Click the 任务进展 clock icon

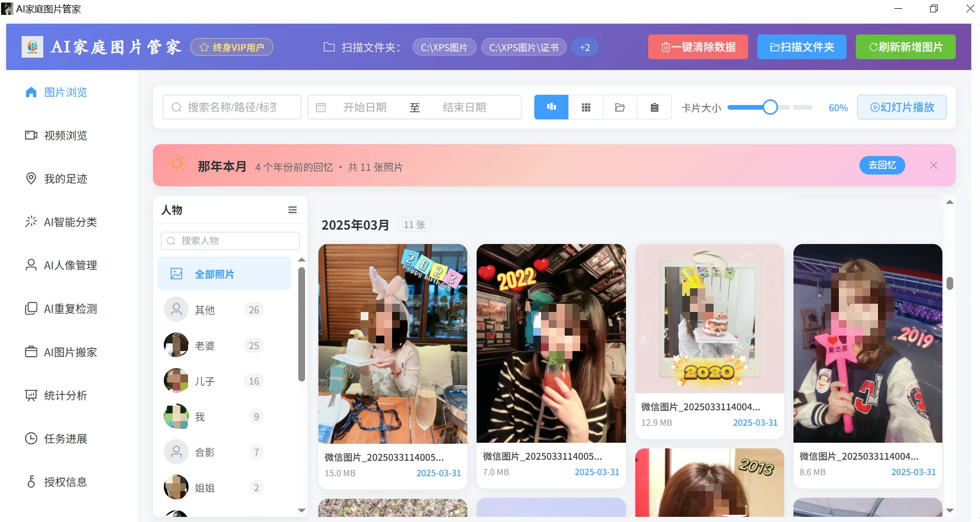[x=31, y=439]
